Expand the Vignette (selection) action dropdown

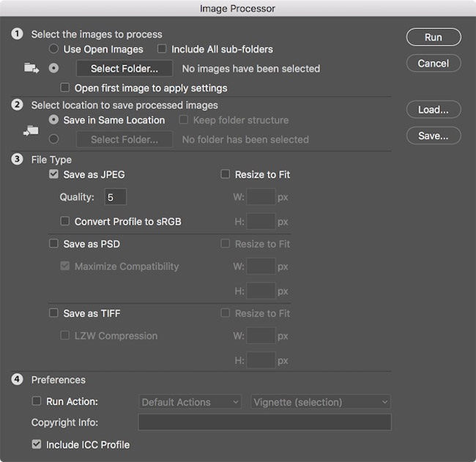[x=320, y=402]
